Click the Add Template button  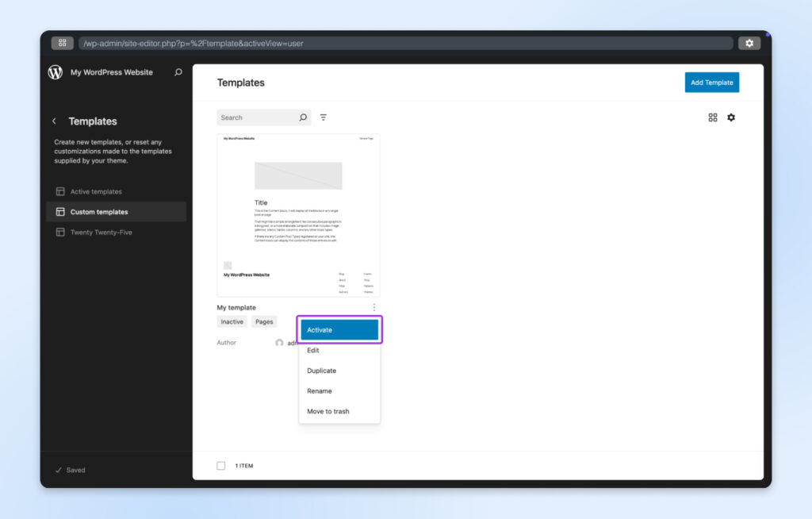click(x=711, y=82)
